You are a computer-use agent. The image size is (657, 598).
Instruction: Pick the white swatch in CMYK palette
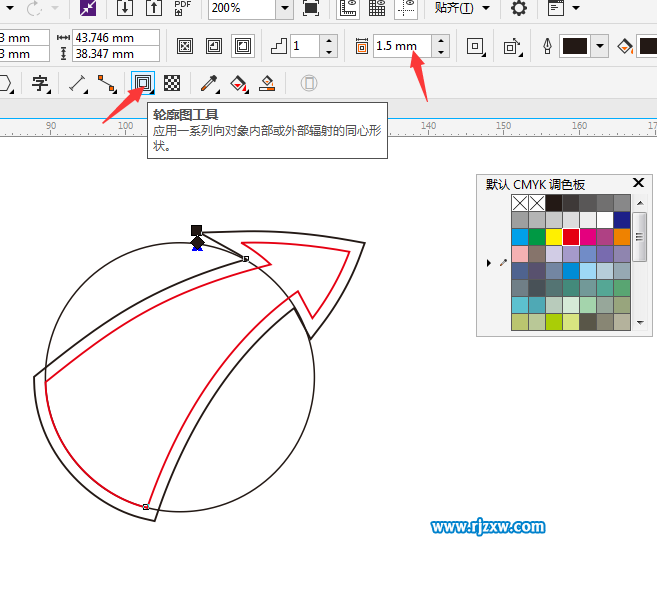605,220
